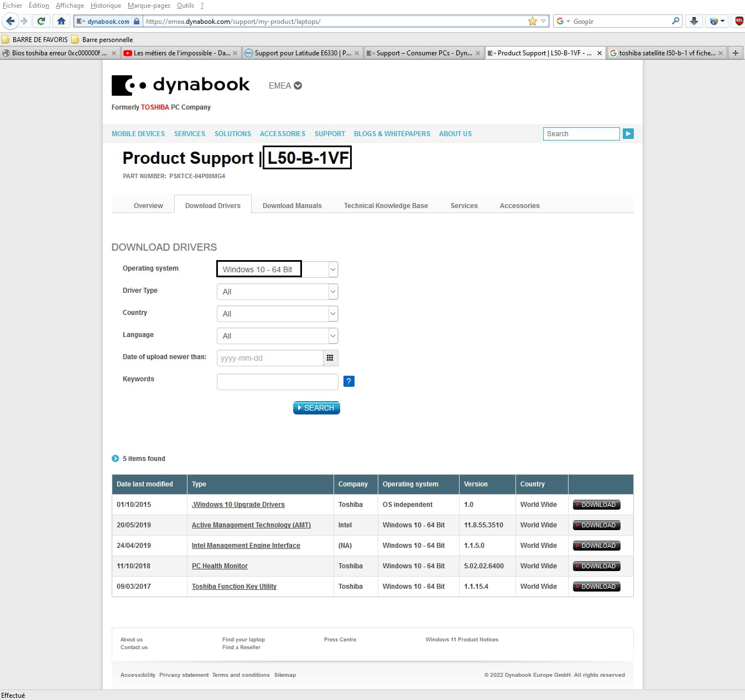Open the Technical Knowledge Base tab

386,205
